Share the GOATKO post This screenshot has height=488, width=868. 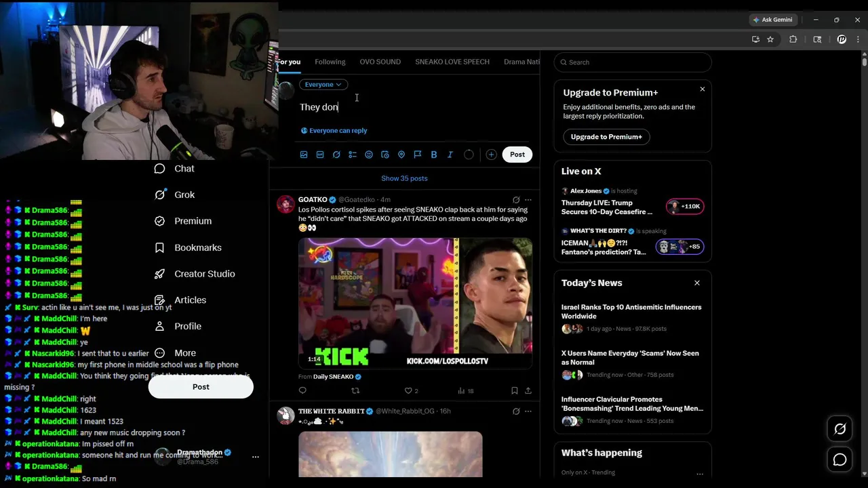tap(528, 390)
